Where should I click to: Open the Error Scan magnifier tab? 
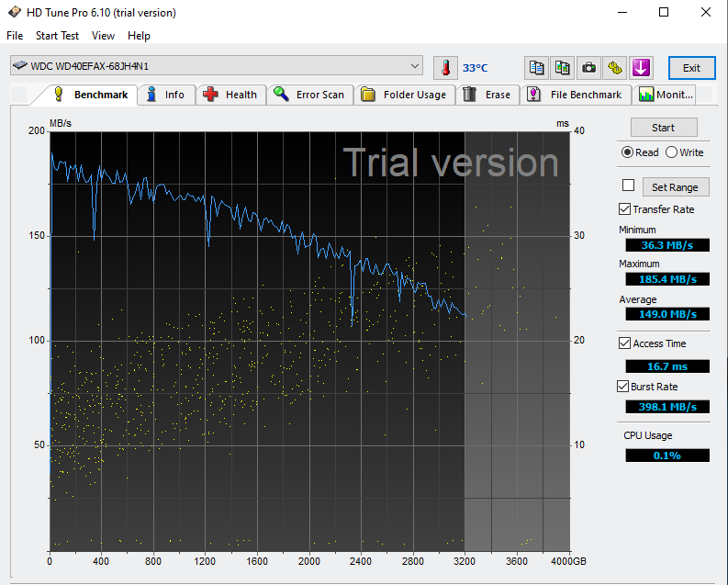point(309,95)
